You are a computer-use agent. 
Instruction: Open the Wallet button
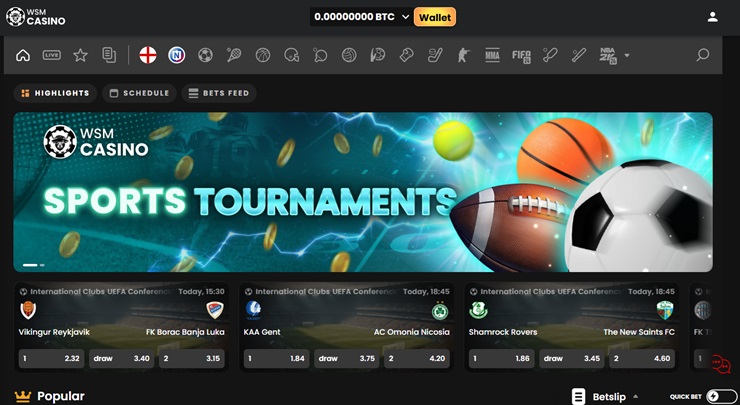click(x=435, y=17)
